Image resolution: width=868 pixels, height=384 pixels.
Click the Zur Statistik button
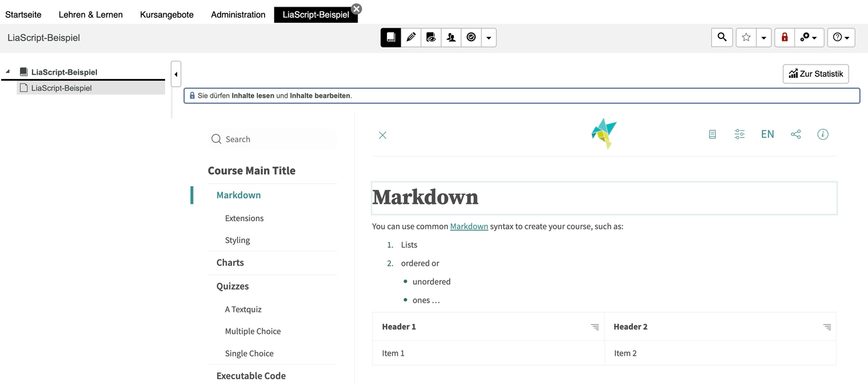[816, 74]
